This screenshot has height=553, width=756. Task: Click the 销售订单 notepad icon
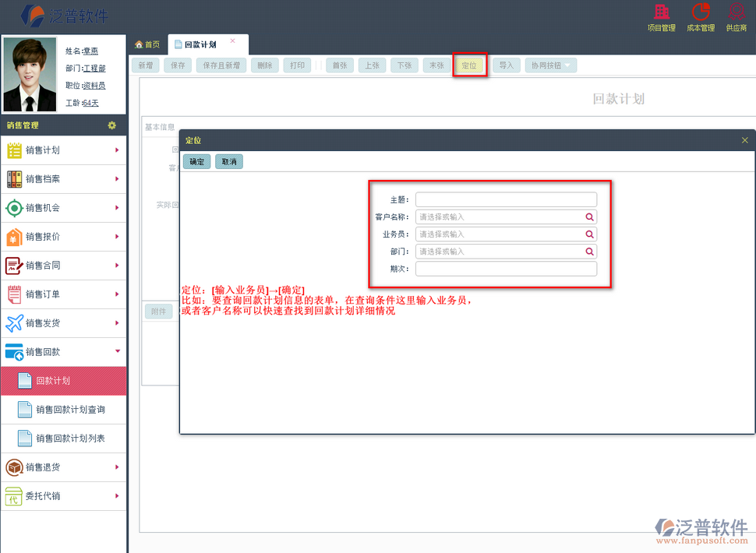(x=14, y=294)
